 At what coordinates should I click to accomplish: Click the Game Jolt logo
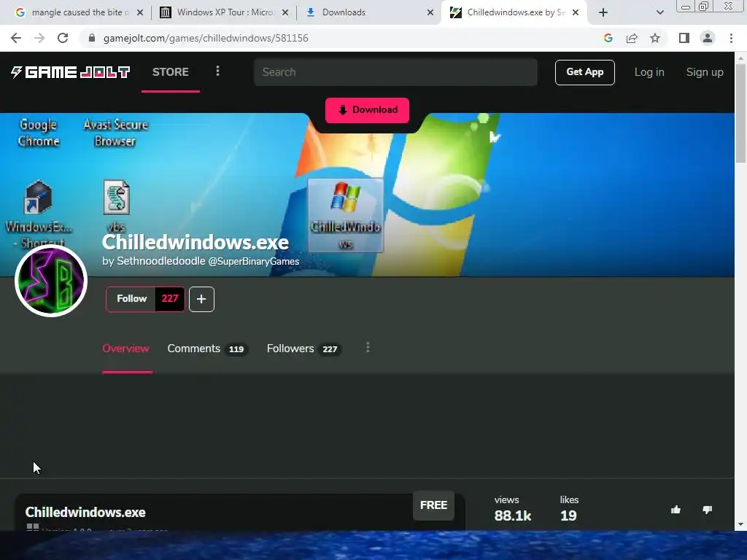[70, 72]
